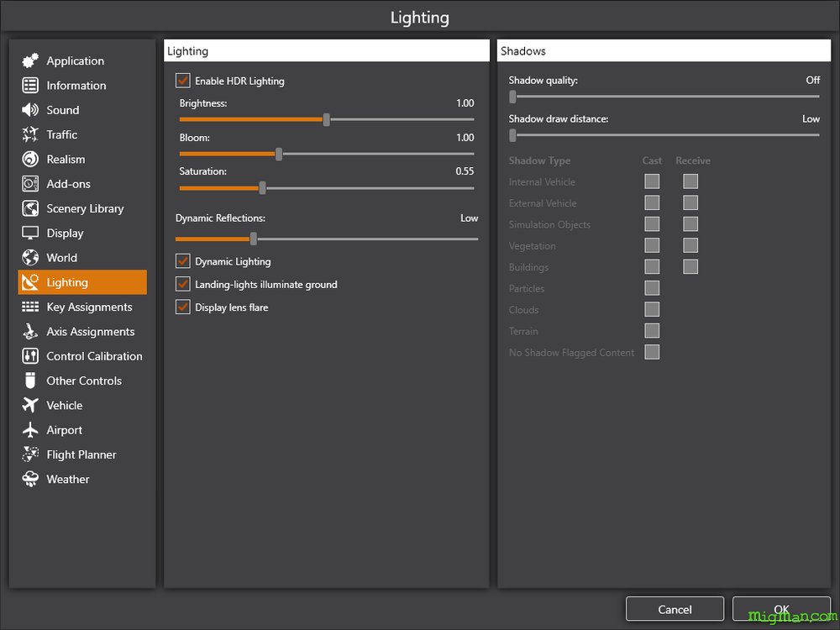Select the Traffic category

[82, 134]
